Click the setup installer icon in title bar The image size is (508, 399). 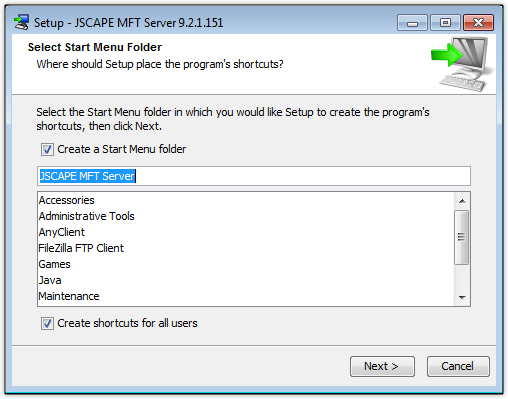click(x=22, y=23)
